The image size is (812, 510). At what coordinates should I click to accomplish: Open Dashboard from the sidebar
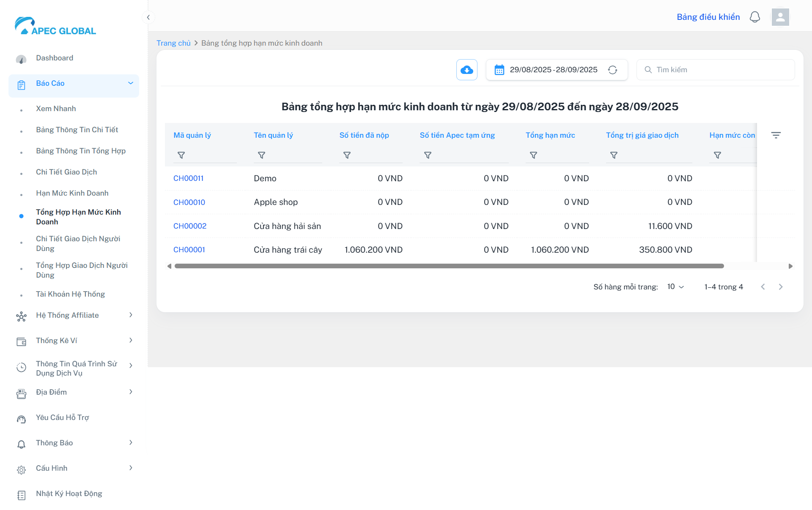click(x=54, y=58)
